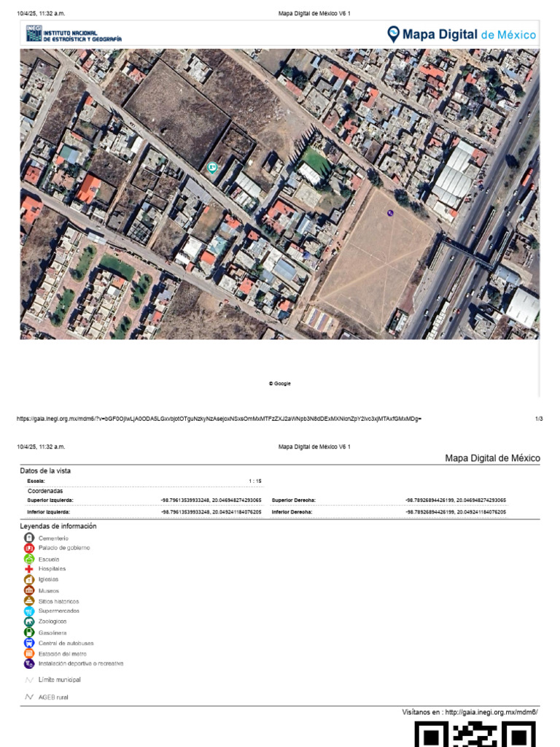Click the 'Inferior Derecha:' label
Screen dimensions: 560x747
click(x=292, y=512)
